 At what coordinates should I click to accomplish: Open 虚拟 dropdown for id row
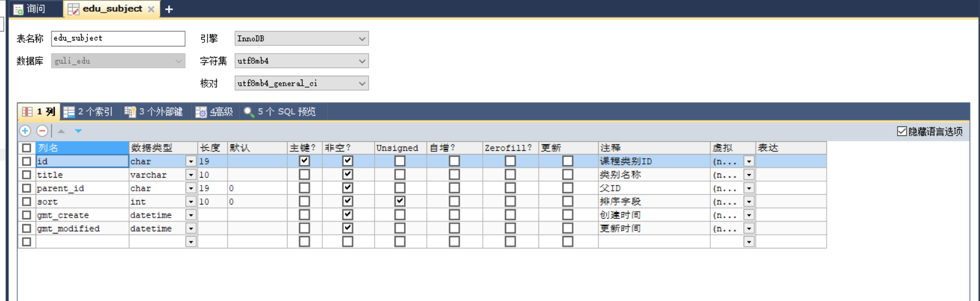[749, 162]
